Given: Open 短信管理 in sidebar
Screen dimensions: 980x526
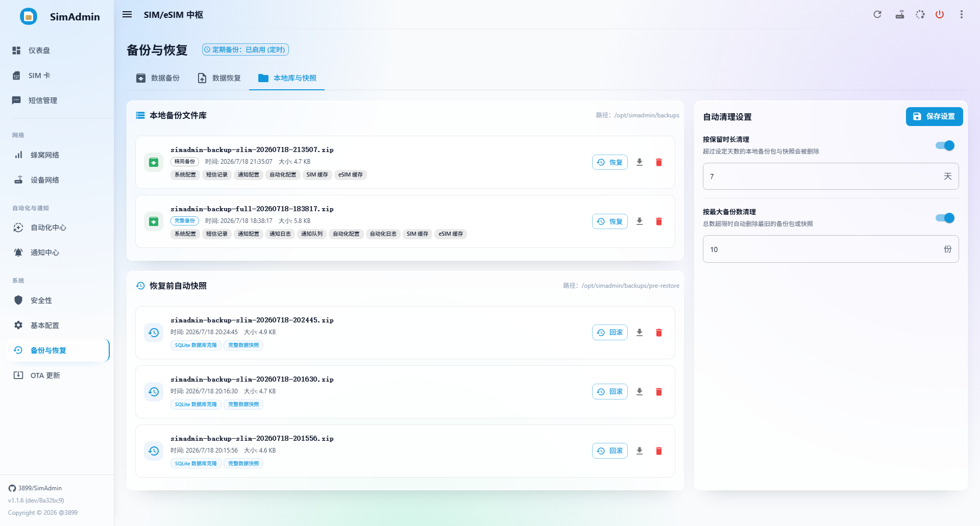Looking at the screenshot, I should [x=57, y=101].
